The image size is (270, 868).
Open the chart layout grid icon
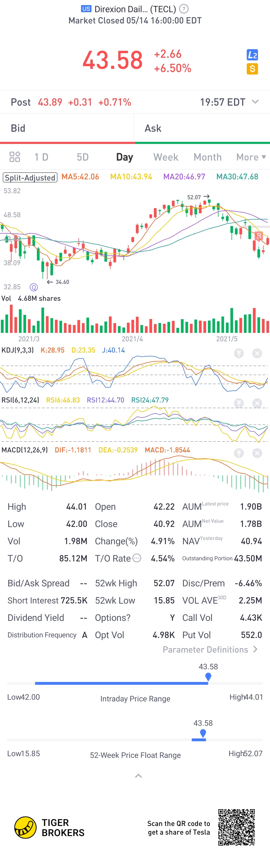[15, 157]
